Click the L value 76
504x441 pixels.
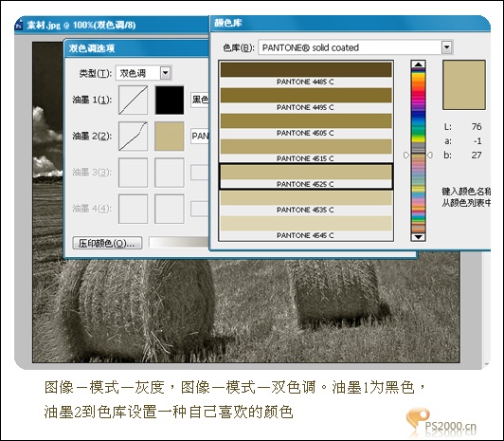(477, 126)
